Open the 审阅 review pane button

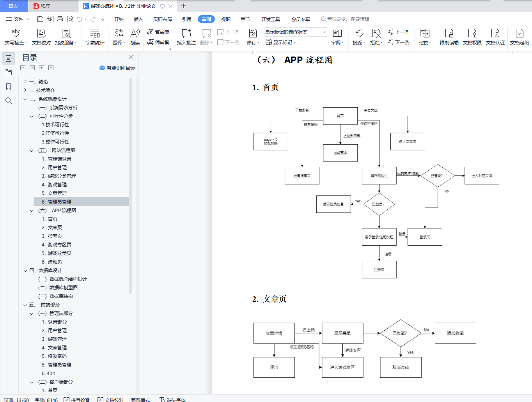coord(337,37)
